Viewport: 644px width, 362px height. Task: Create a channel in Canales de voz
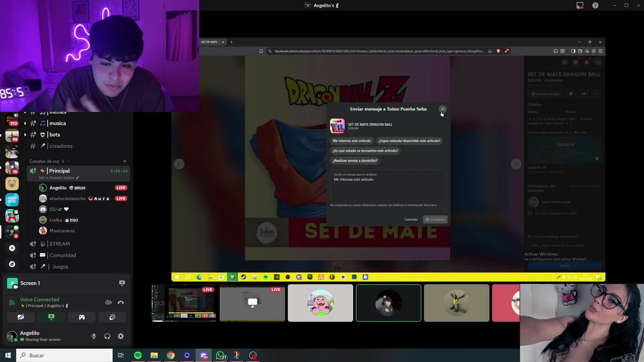click(124, 161)
